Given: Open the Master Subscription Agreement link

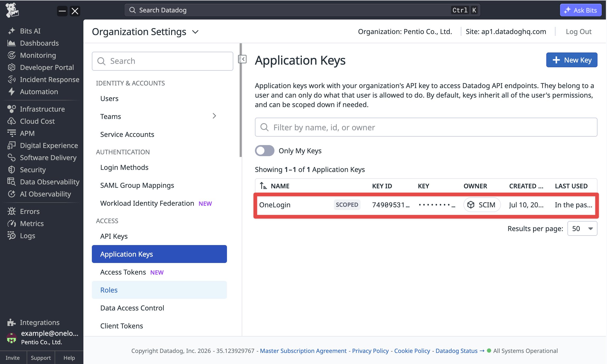Looking at the screenshot, I should click(303, 351).
